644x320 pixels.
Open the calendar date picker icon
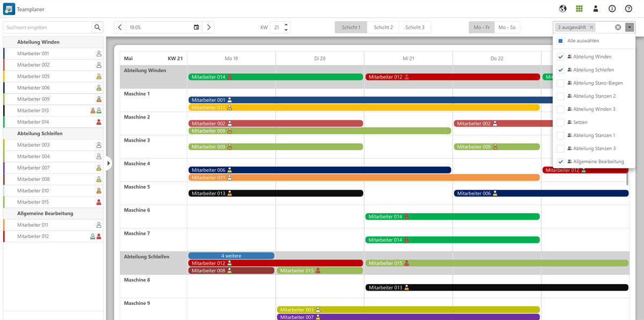[196, 27]
